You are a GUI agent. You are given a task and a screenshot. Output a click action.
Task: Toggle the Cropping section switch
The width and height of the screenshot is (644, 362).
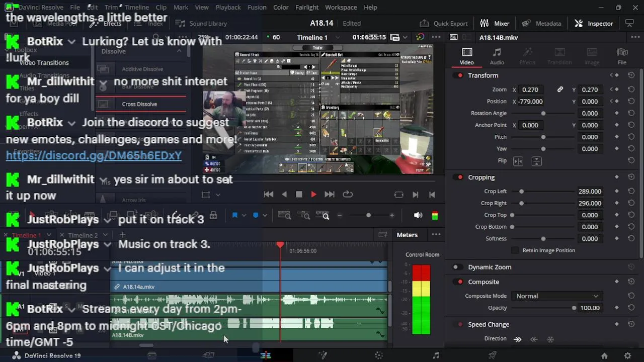tap(458, 177)
